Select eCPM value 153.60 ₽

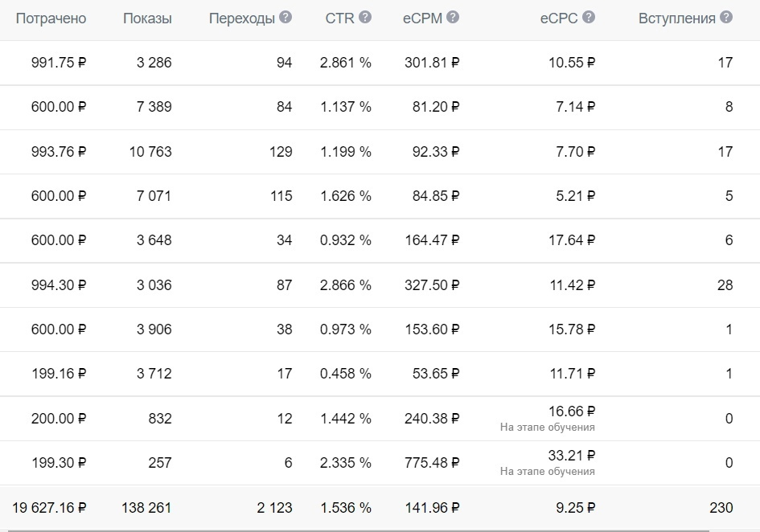(x=432, y=329)
